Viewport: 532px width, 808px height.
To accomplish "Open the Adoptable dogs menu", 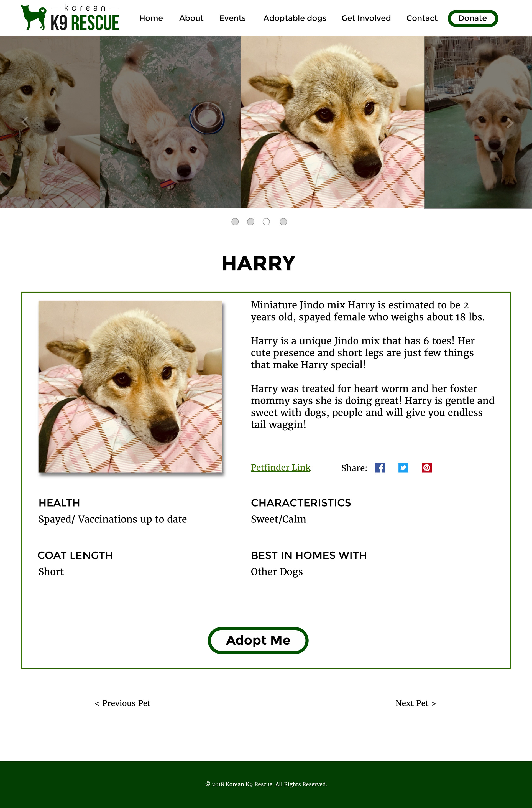I will click(295, 18).
